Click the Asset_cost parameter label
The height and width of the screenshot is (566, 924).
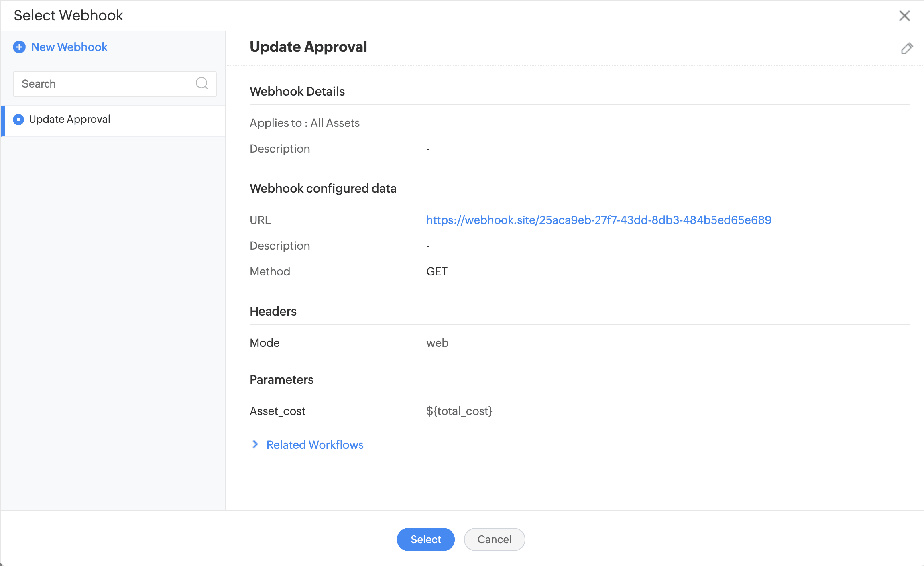pos(277,411)
